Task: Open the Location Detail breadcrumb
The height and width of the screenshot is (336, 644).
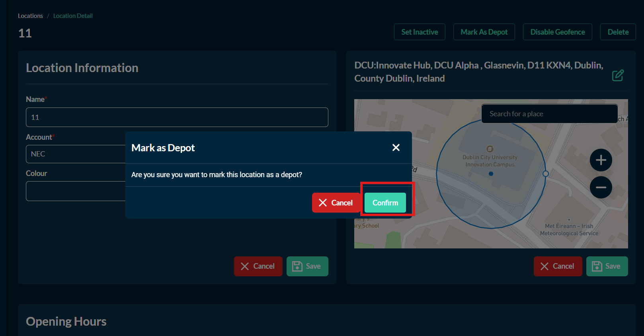Action: [73, 16]
